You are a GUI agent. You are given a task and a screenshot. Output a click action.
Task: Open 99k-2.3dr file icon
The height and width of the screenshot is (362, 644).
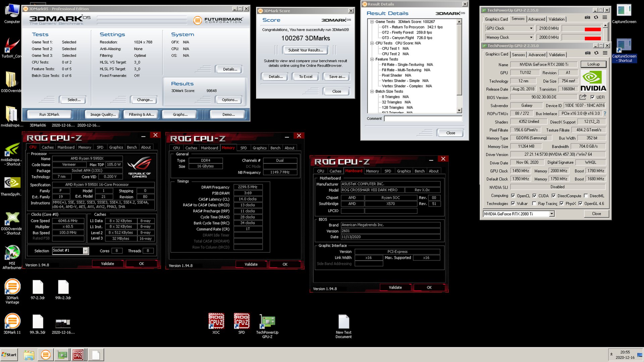(x=63, y=290)
